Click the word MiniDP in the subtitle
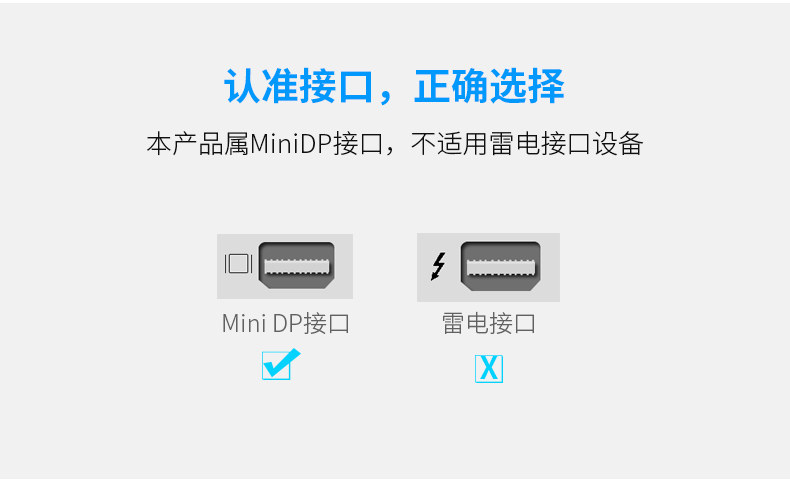The height and width of the screenshot is (491, 790). (291, 144)
